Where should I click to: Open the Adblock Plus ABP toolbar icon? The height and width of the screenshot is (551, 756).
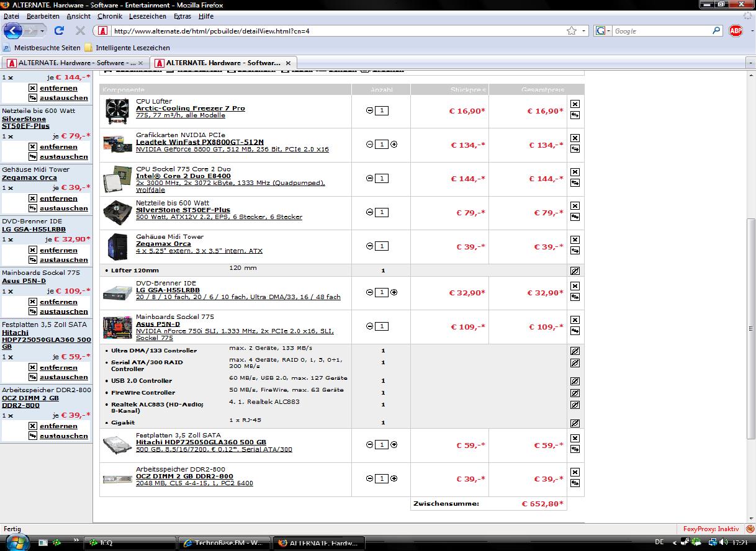tap(736, 30)
